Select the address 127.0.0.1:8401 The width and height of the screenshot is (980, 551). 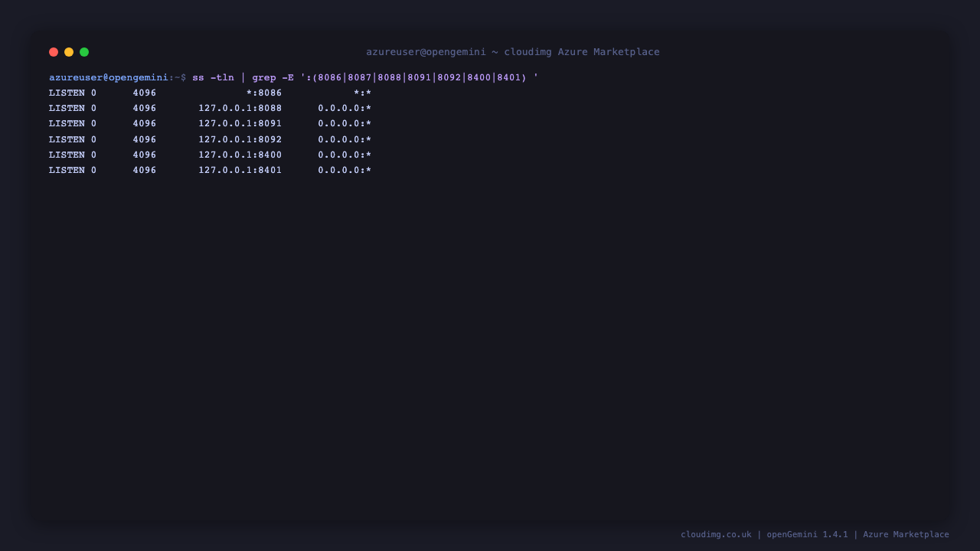pyautogui.click(x=240, y=171)
